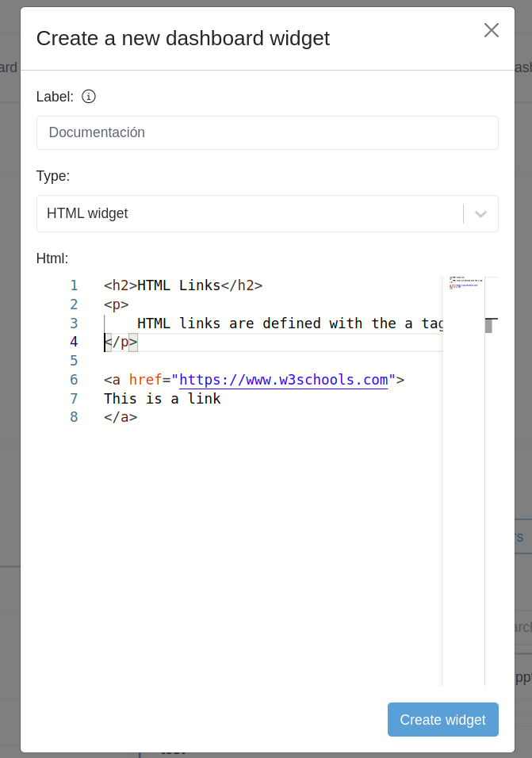Click the editor minimap code preview
532x758 pixels.
463,283
